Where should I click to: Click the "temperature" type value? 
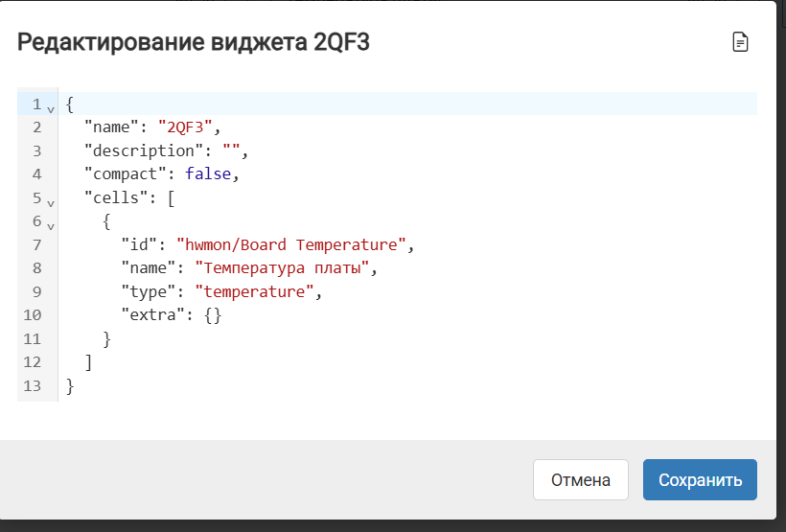tap(254, 291)
